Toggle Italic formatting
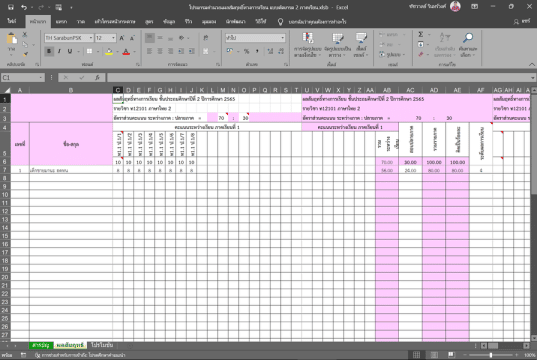This screenshot has height=360, width=537. (59, 51)
